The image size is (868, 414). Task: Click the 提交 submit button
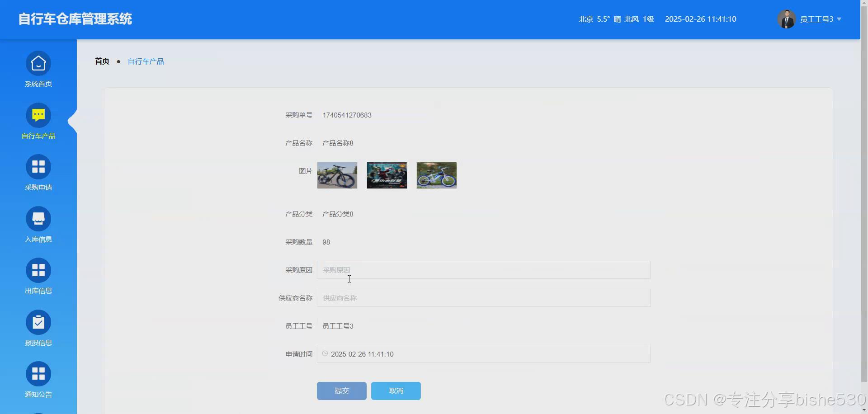[x=342, y=391]
